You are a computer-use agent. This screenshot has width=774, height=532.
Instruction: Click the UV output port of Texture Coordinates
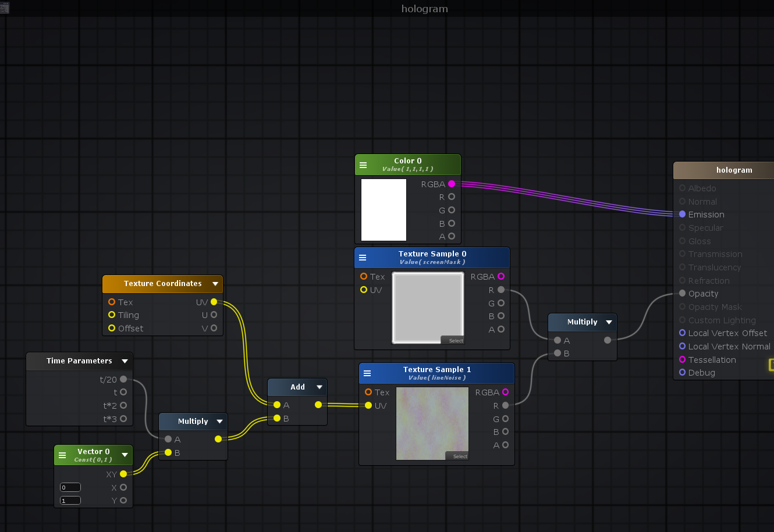214,302
